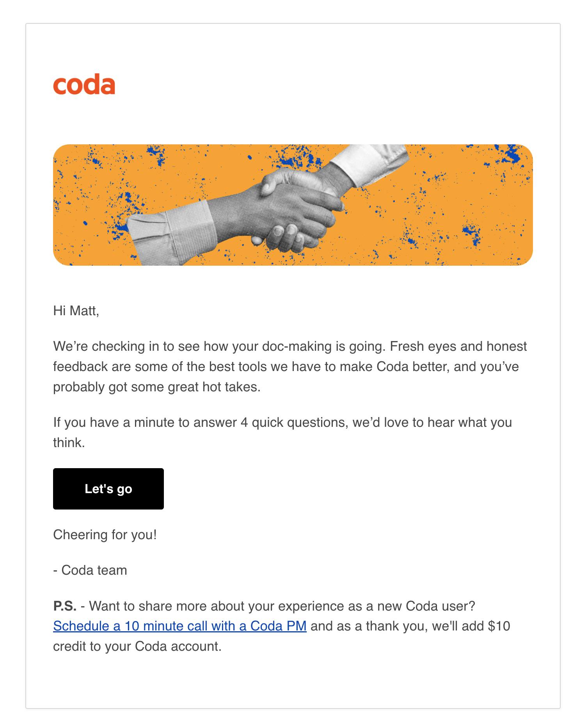Screen dimensions: 579x728
Task: Click the bold "P.S." label
Action: (65, 606)
